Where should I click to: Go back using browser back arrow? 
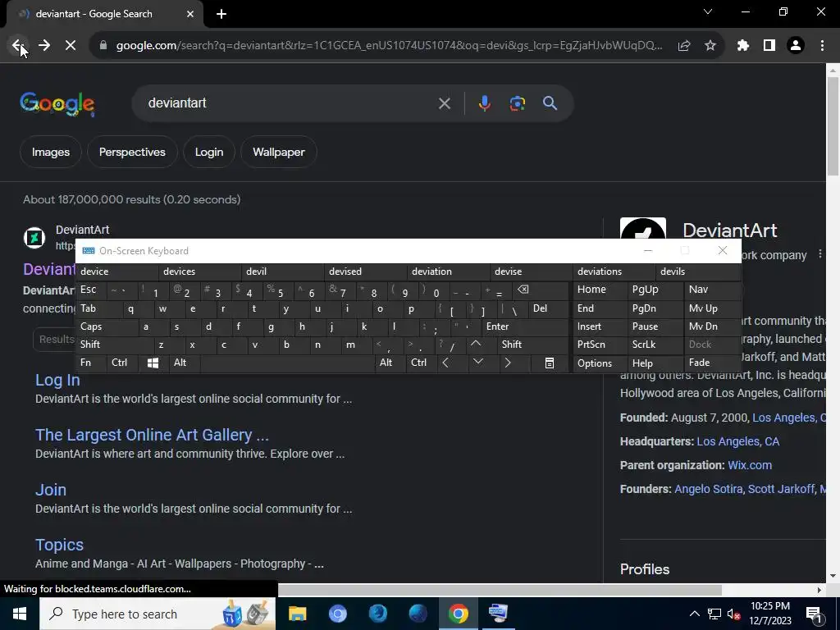(x=18, y=46)
